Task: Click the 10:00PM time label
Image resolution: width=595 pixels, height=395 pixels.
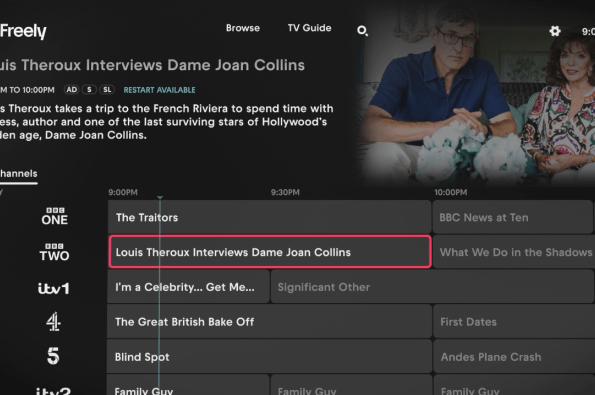Action: click(x=450, y=192)
